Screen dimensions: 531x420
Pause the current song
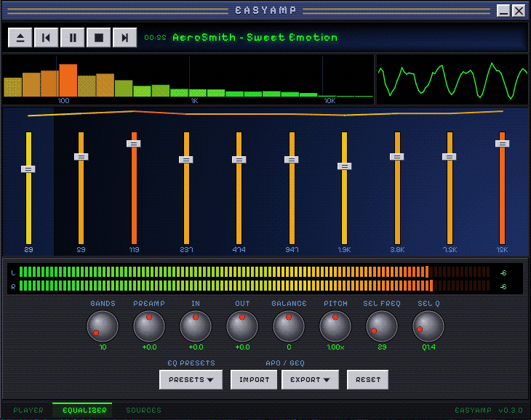pyautogui.click(x=73, y=38)
